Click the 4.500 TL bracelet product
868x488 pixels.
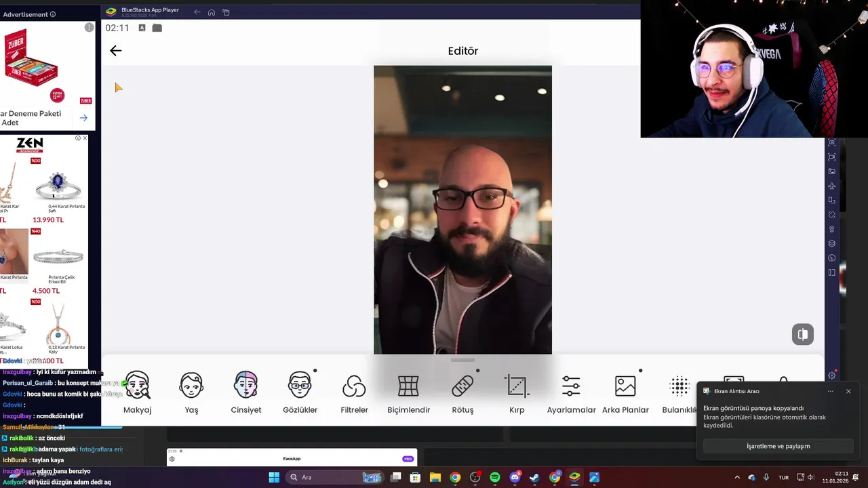point(58,262)
